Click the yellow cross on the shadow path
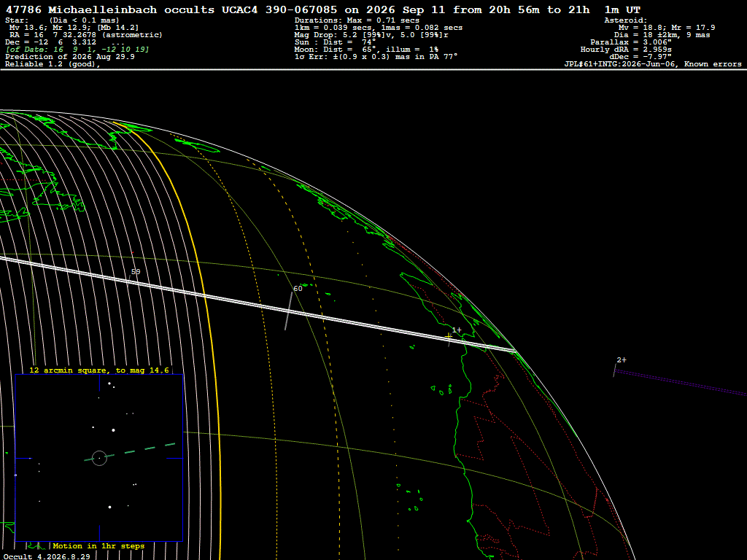 coord(449,337)
